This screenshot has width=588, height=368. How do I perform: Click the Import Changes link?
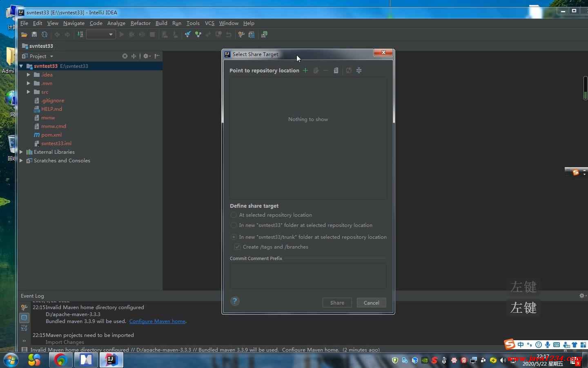65,342
